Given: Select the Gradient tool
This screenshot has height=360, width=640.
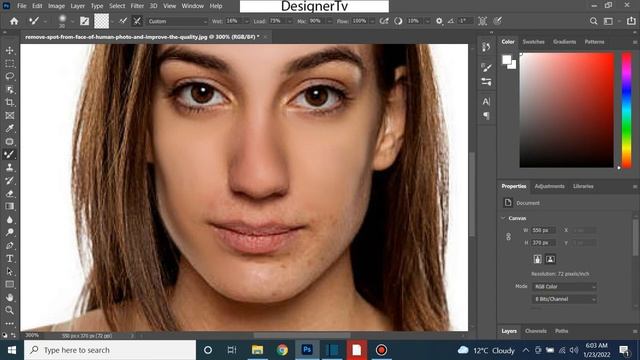Looking at the screenshot, I should (9, 207).
